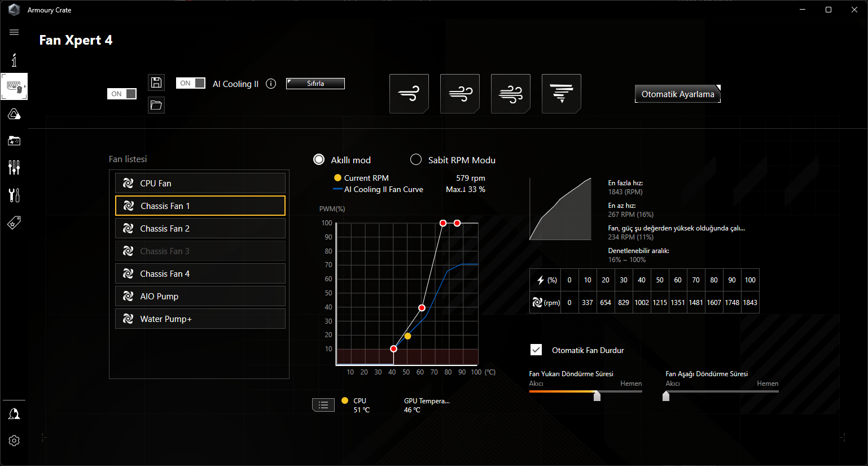Click the 1351 rpm table cell
Viewport: 868px width, 466px height.
point(678,302)
